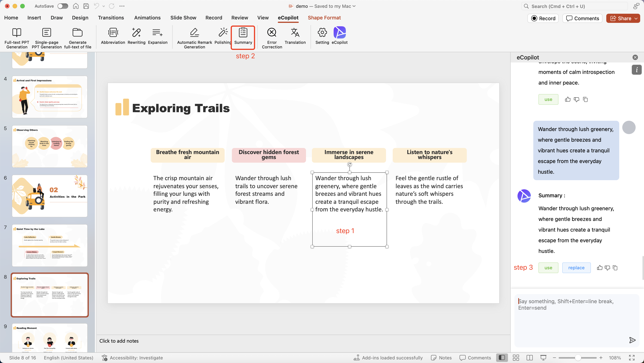The width and height of the screenshot is (644, 363).
Task: Open the Review ribbon tab
Action: 239,18
